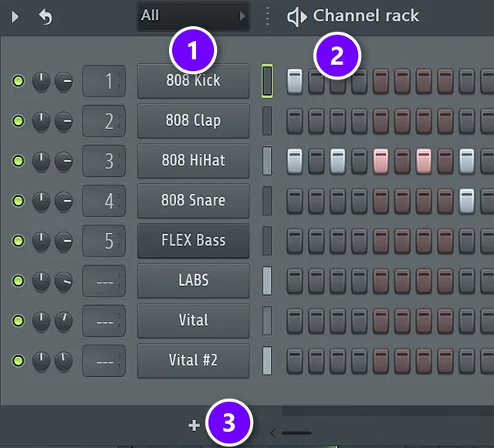The width and height of the screenshot is (494, 448).
Task: Enable the first LABS step
Action: 295,280
